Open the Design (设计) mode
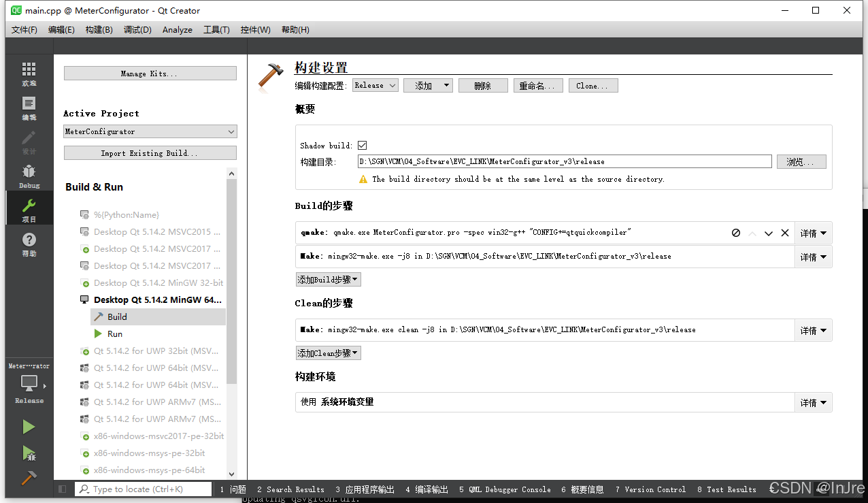 pyautogui.click(x=29, y=142)
